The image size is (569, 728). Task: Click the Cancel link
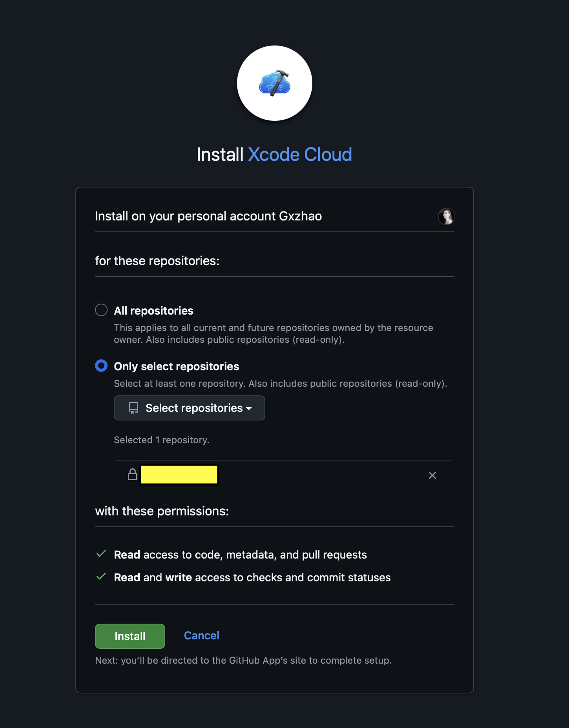201,635
